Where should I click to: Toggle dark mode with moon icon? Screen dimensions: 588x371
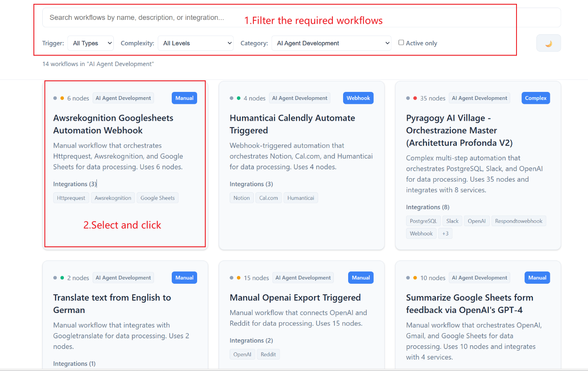(548, 43)
